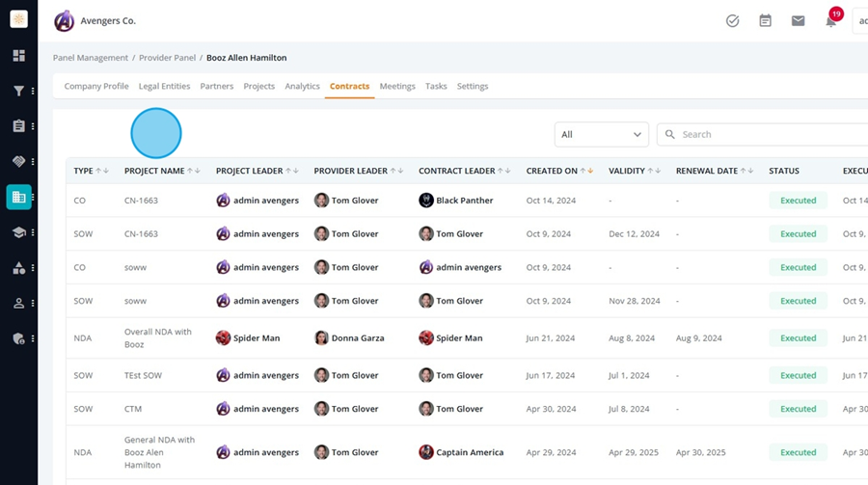Open the clipboard icon in sidebar
The height and width of the screenshot is (485, 868).
coord(19,126)
